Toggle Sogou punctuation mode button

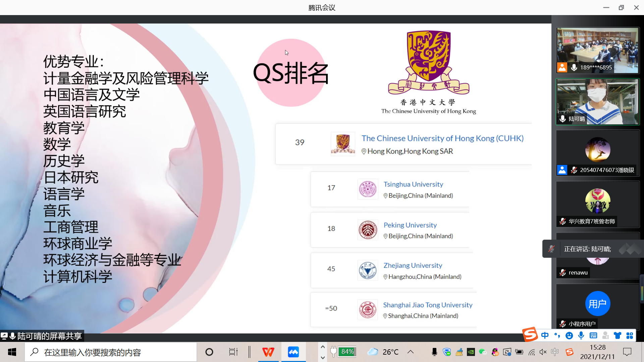[557, 335]
